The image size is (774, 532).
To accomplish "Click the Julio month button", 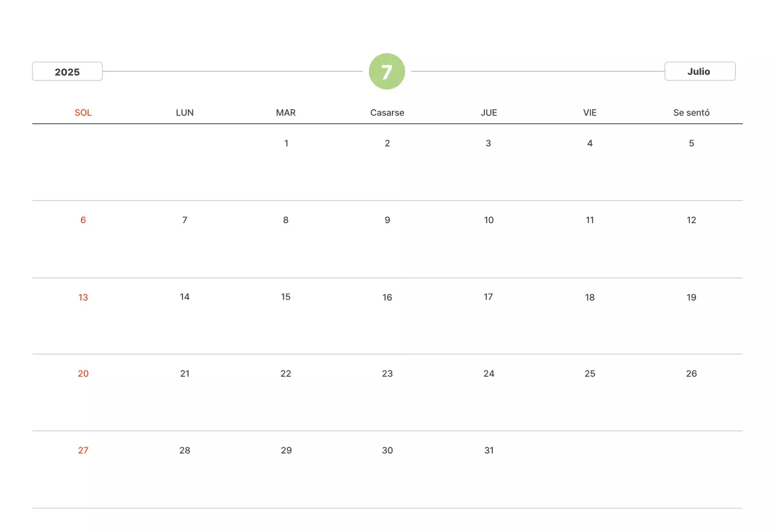I will [700, 71].
